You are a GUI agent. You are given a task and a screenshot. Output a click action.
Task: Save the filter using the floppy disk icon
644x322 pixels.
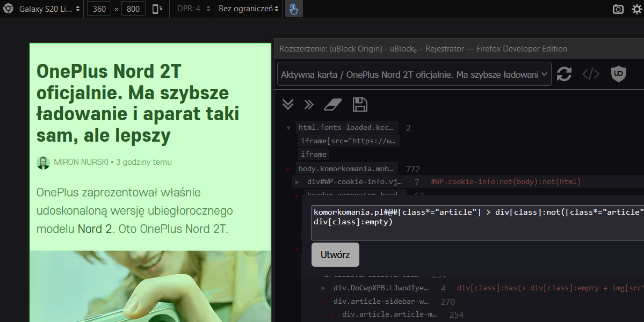[x=360, y=104]
